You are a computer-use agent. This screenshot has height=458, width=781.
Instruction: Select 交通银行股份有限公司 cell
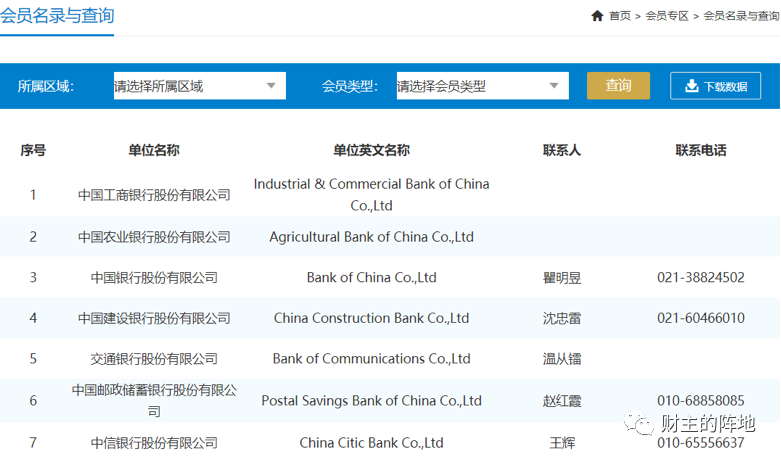(x=154, y=359)
